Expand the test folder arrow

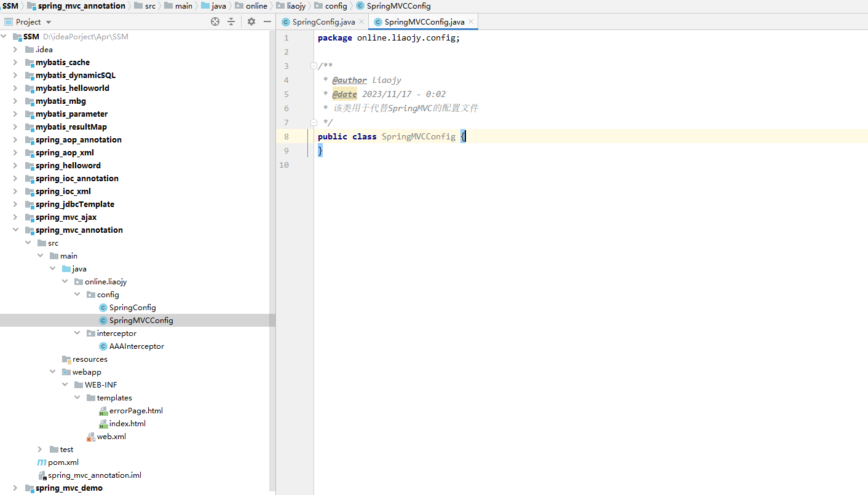41,450
